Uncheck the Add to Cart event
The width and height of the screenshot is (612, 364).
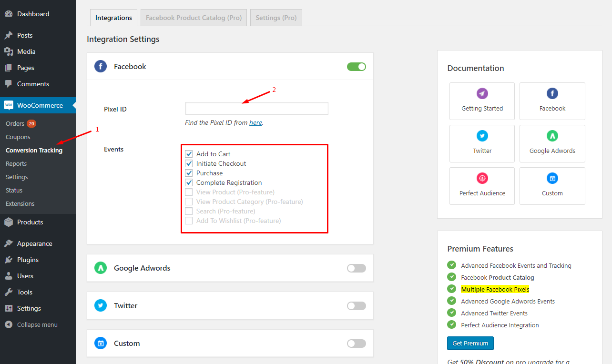coord(189,154)
